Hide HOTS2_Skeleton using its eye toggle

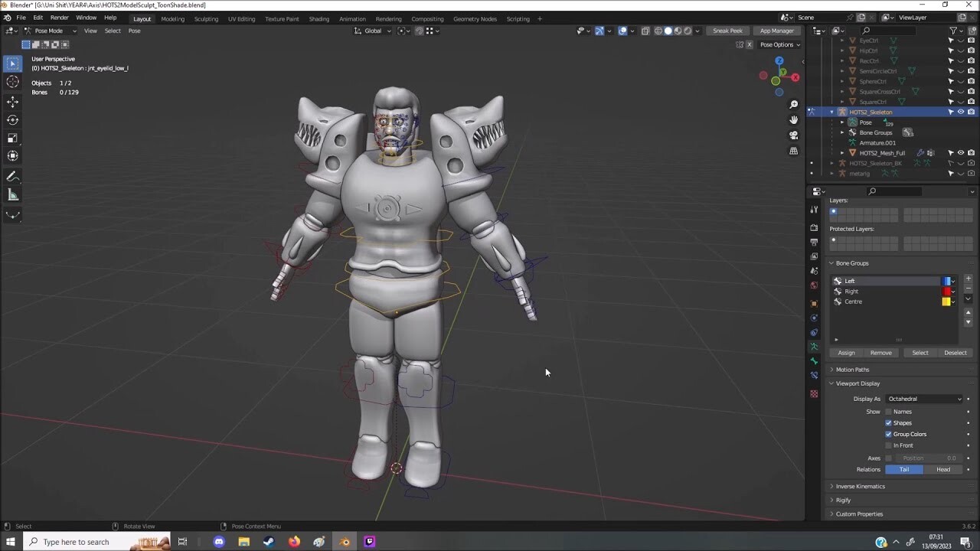961,111
